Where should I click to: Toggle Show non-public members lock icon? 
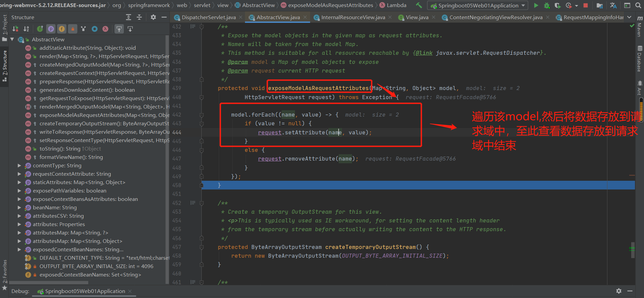(72, 29)
